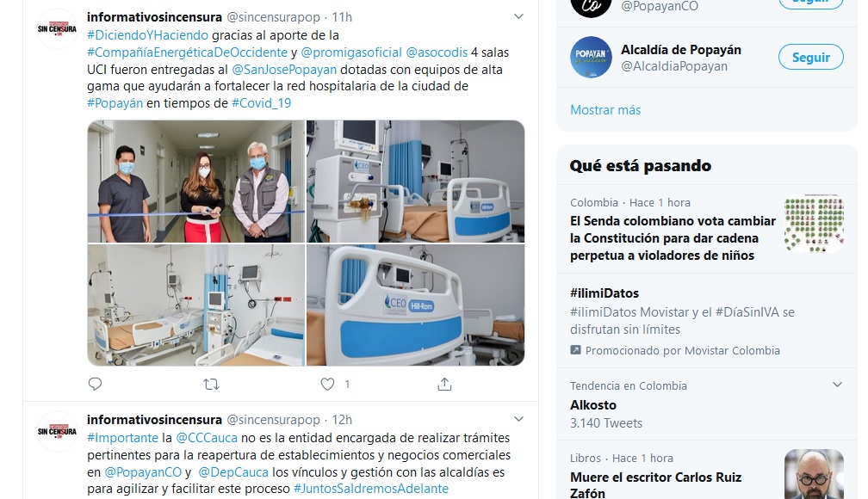View the ribbon-cutting ceremony photo
868x499 pixels.
(x=196, y=182)
